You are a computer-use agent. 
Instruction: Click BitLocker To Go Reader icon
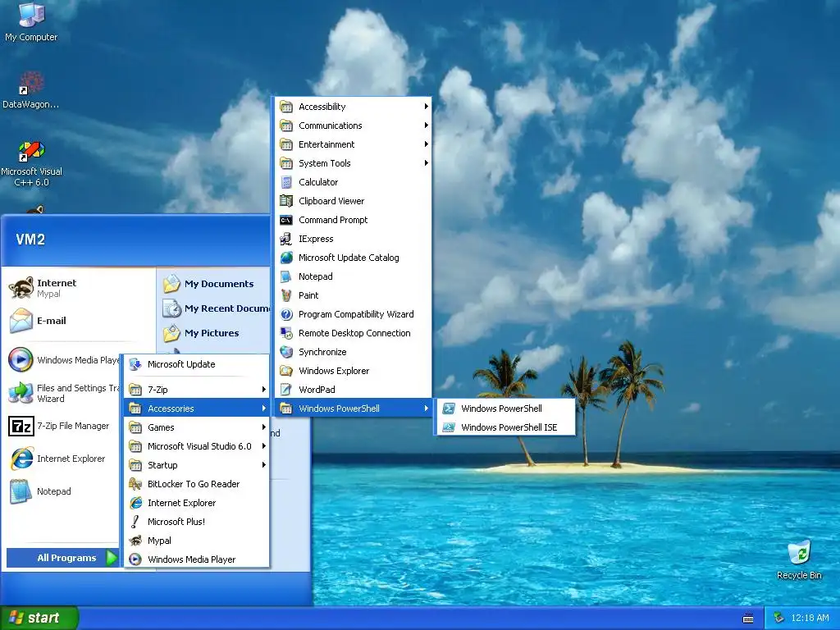135,484
